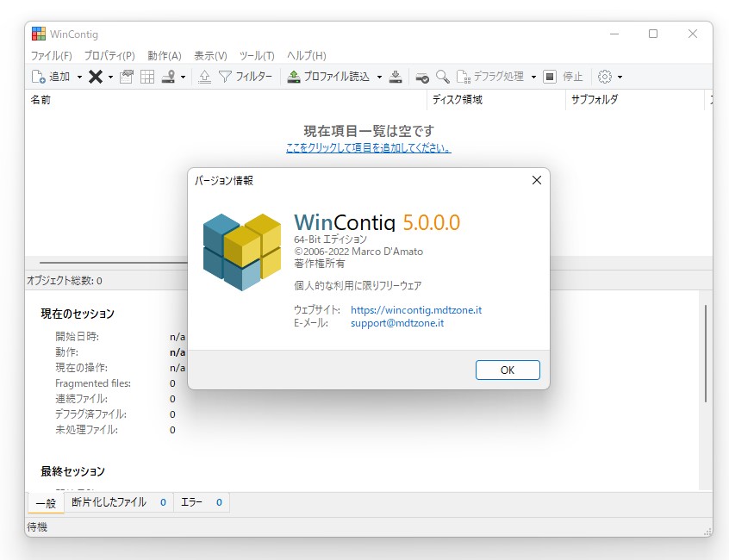Click the 停止 (stop) button
This screenshot has width=729, height=560.
coord(563,77)
